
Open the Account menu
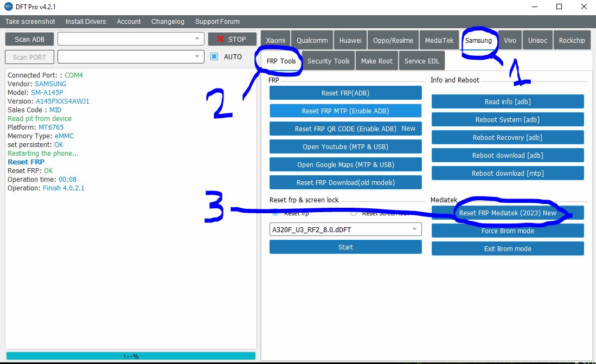tap(129, 22)
